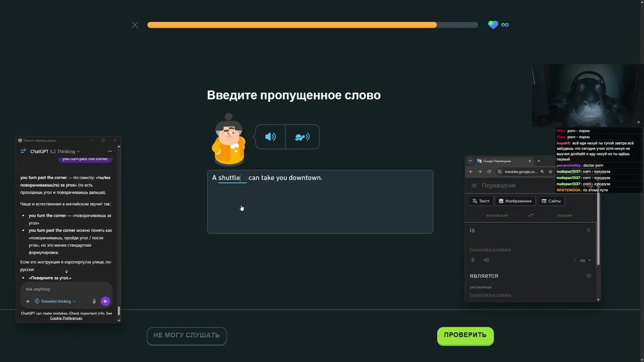Select the 'Изображения' translation mode
Viewport: 644px width, 362px height.
515,201
